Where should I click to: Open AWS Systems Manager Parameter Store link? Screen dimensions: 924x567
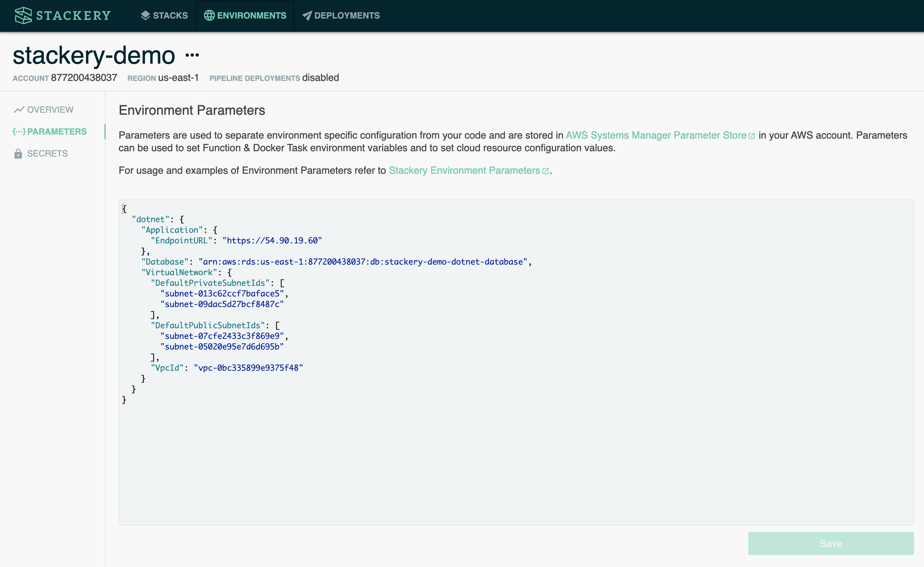[x=656, y=135]
